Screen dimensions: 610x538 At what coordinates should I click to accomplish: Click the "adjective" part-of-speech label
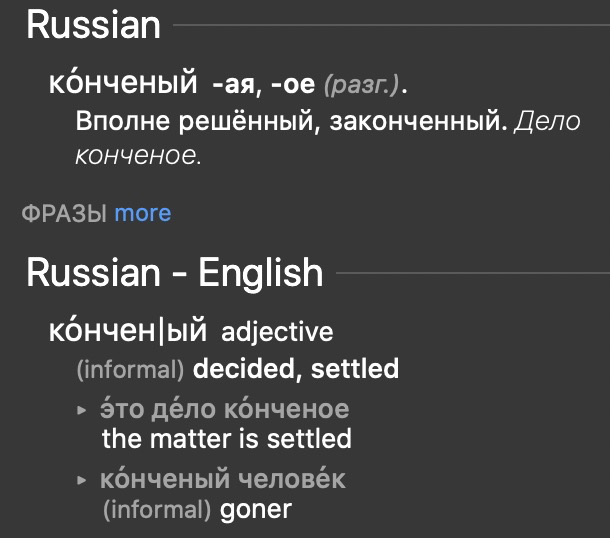point(277,331)
